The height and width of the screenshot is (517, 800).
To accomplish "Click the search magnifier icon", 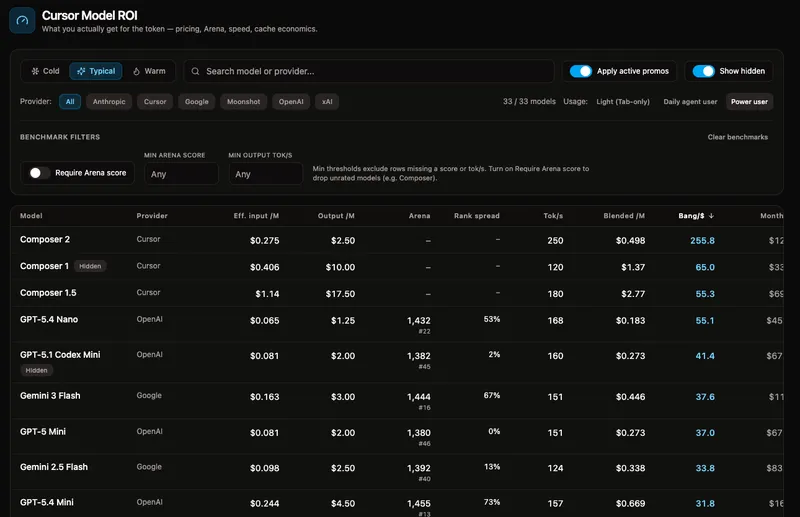I will point(195,71).
